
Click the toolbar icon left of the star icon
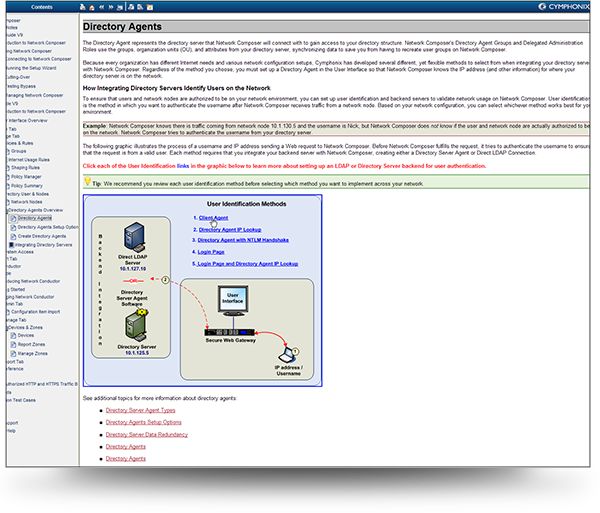pos(140,7)
